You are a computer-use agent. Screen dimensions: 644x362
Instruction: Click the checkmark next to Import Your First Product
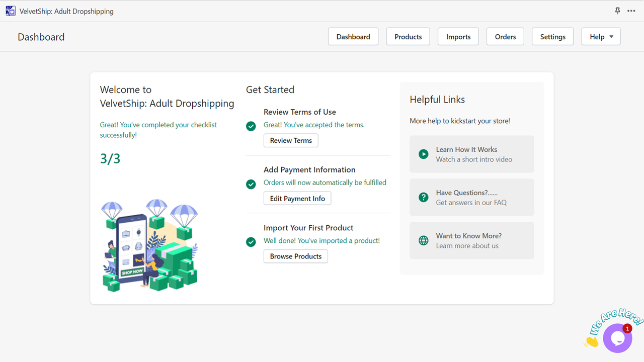251,242
